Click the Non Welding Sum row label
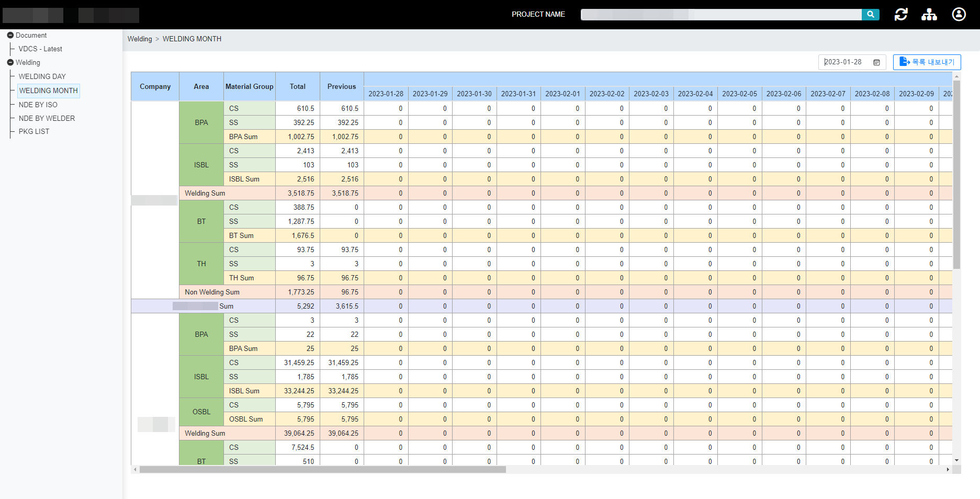 pyautogui.click(x=212, y=292)
